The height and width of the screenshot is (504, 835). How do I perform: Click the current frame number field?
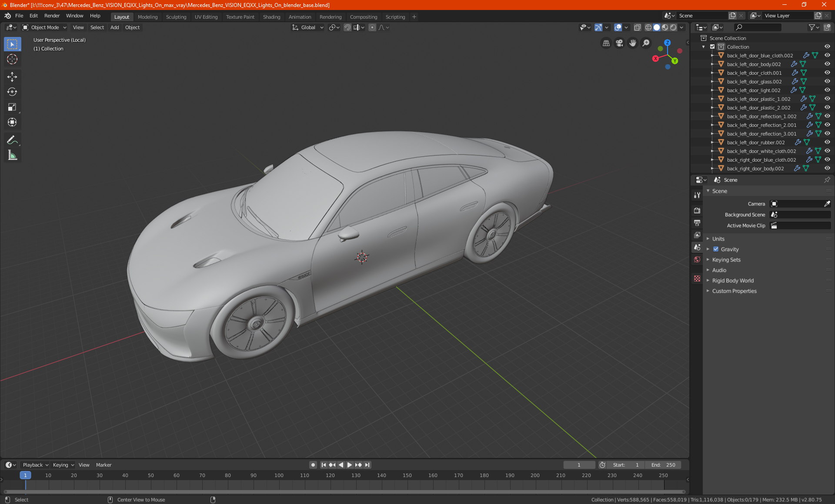[x=579, y=465]
